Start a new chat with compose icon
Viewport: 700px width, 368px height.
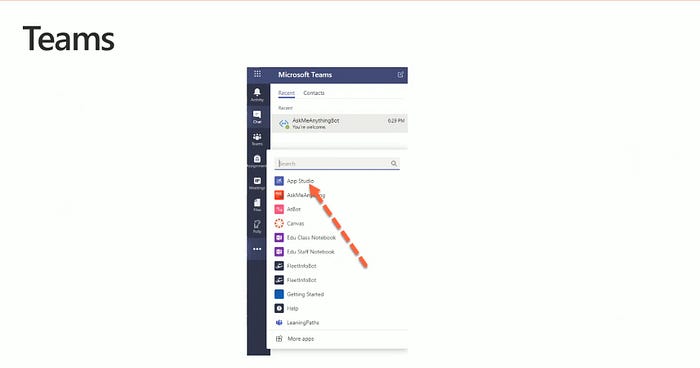tap(400, 75)
